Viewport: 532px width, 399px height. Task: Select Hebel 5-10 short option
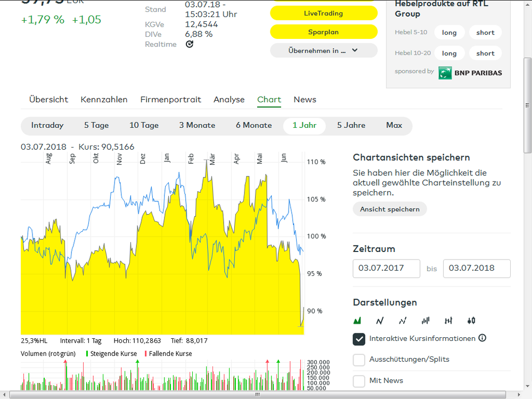pos(485,32)
